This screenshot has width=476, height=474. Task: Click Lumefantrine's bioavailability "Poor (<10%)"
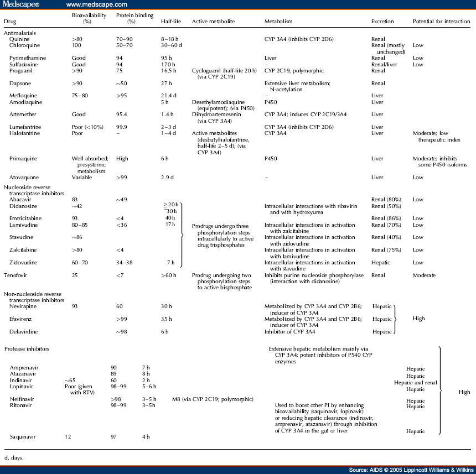click(x=87, y=127)
